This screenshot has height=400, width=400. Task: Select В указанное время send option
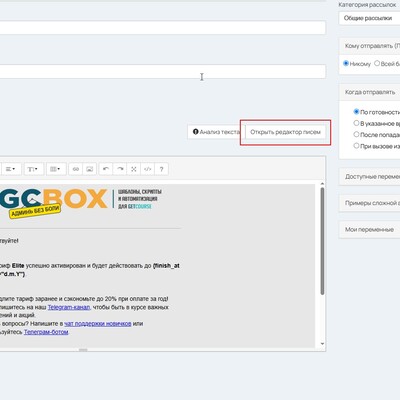356,123
